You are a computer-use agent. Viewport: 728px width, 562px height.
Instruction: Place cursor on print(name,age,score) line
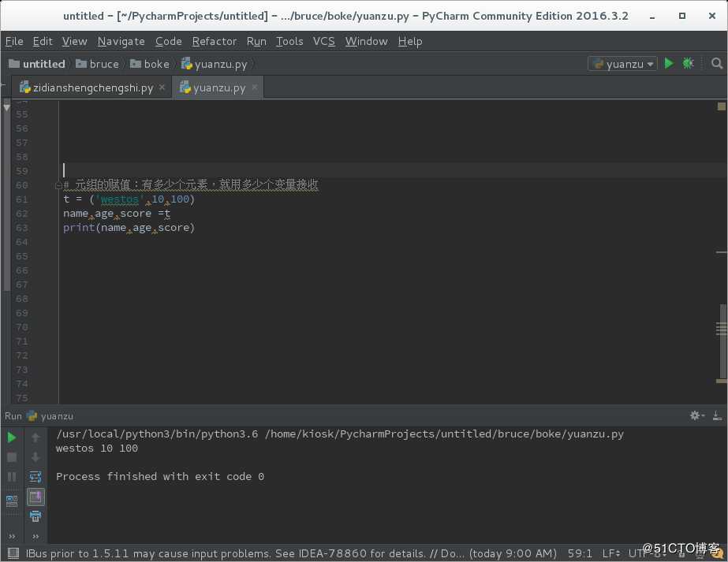coord(129,227)
